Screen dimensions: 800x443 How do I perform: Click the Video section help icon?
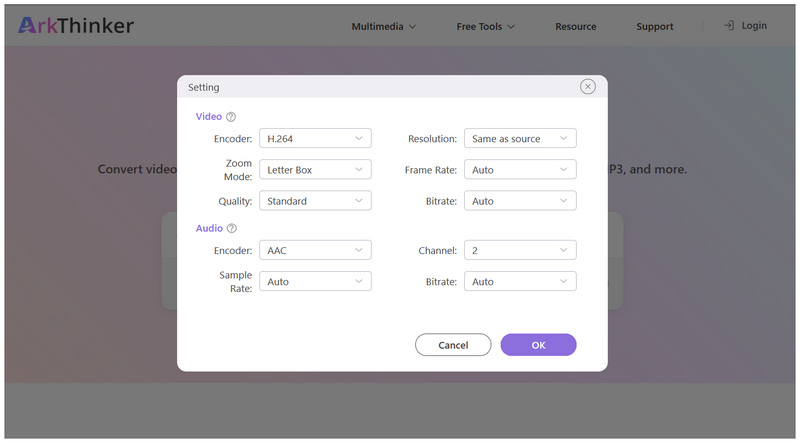tap(231, 117)
